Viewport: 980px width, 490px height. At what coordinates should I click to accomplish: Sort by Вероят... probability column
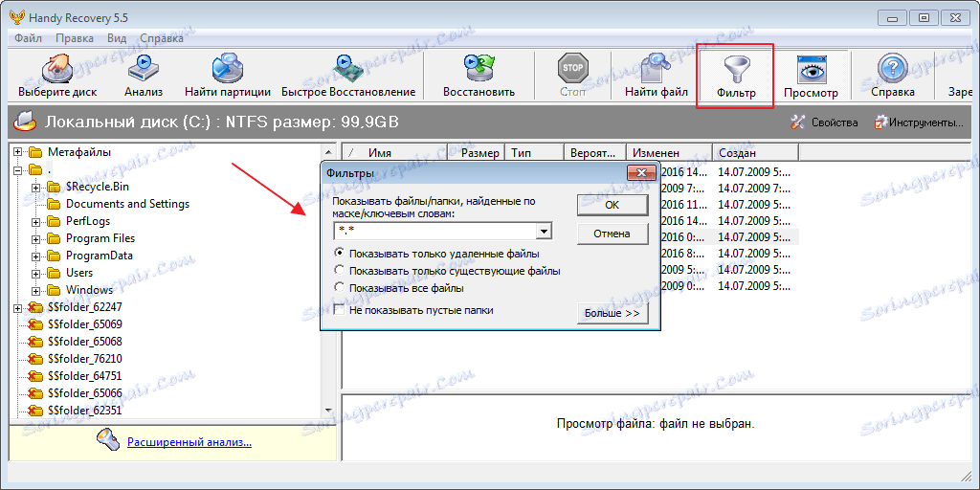[x=595, y=152]
